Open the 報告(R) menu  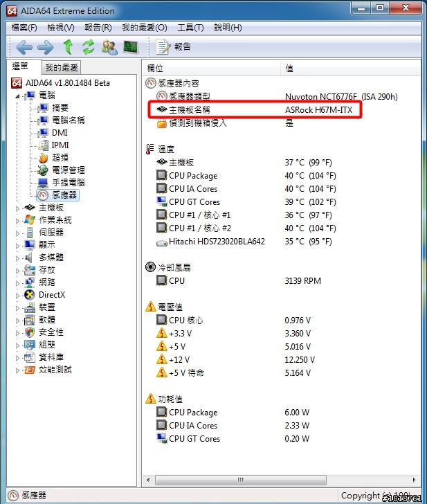click(98, 28)
